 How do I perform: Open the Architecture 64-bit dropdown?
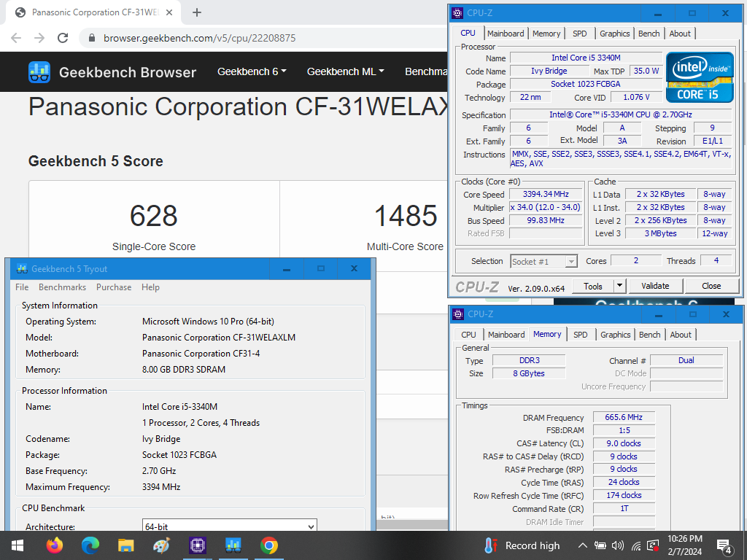pos(230,526)
